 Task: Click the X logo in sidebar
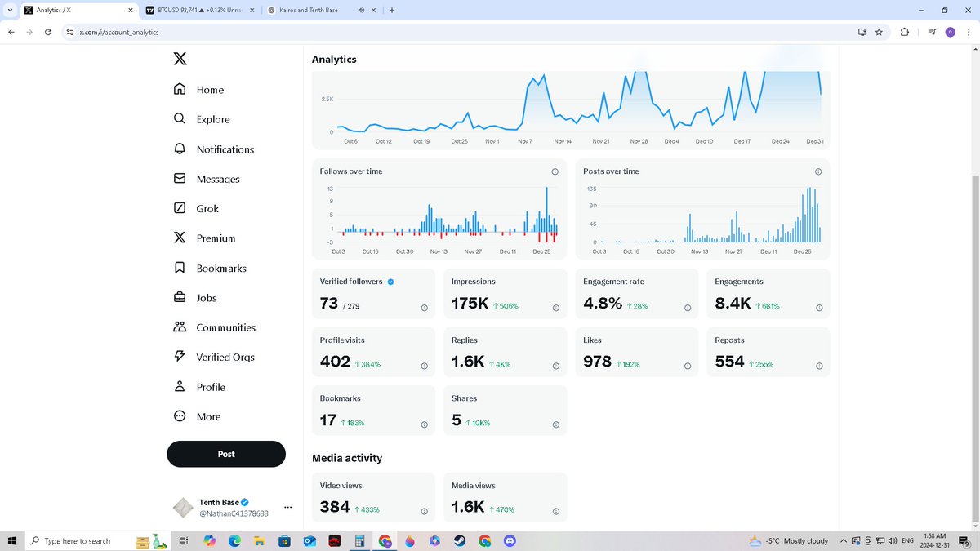tap(180, 59)
